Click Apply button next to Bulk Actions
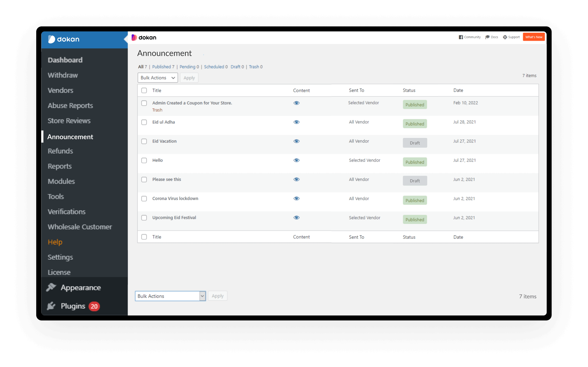 click(x=189, y=78)
